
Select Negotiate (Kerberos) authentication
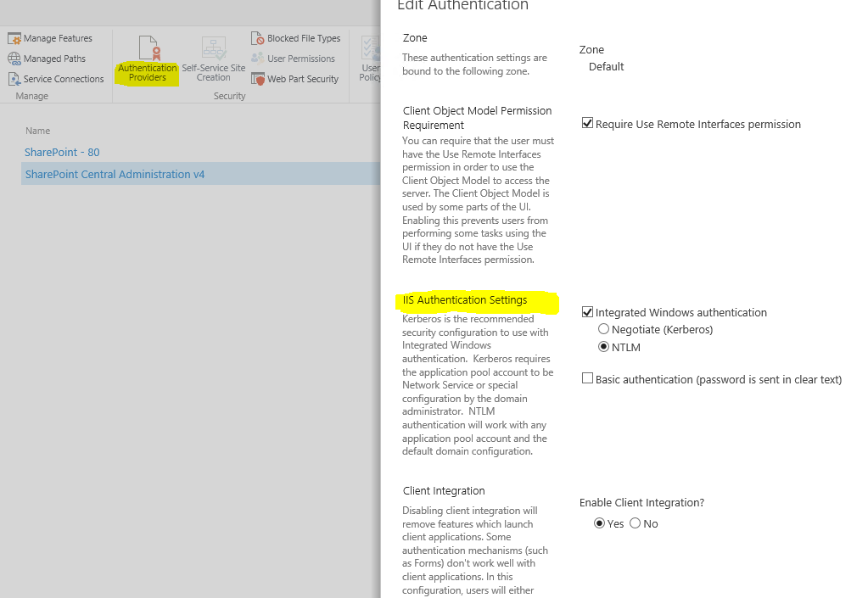pyautogui.click(x=603, y=329)
